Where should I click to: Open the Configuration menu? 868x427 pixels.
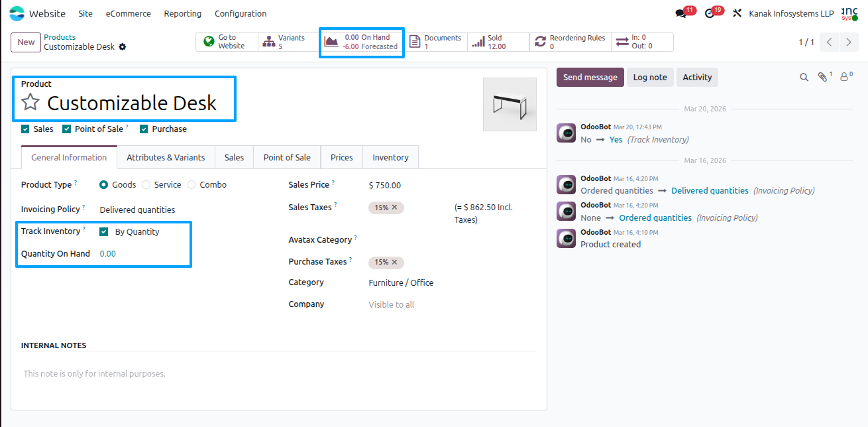(x=241, y=13)
